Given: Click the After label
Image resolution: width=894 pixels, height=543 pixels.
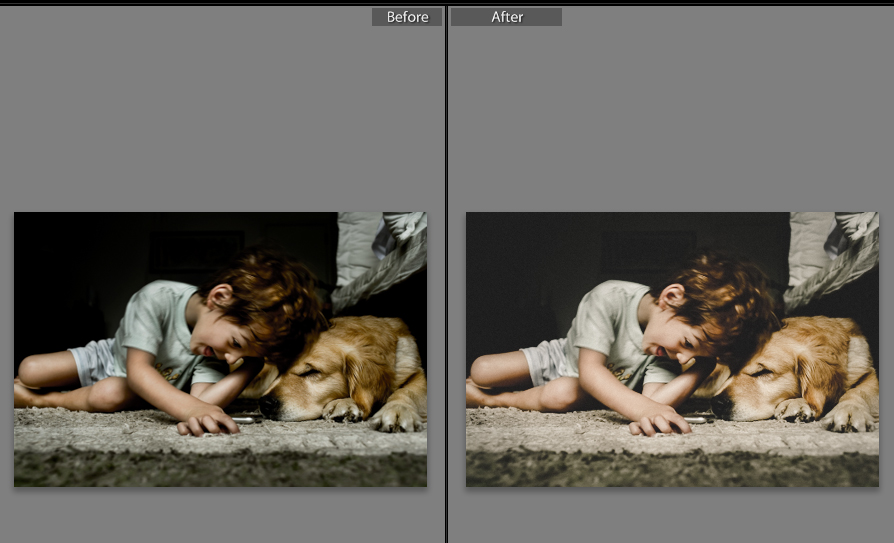Looking at the screenshot, I should (506, 17).
